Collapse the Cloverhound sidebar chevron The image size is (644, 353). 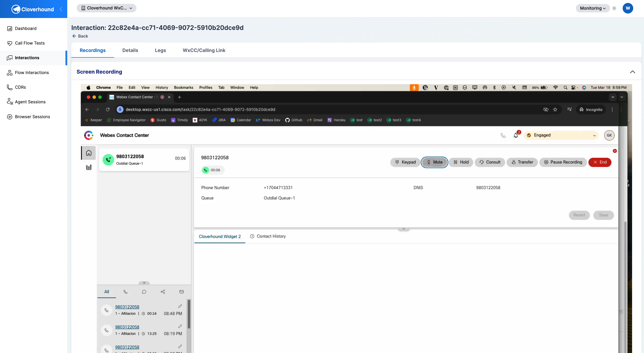(61, 9)
